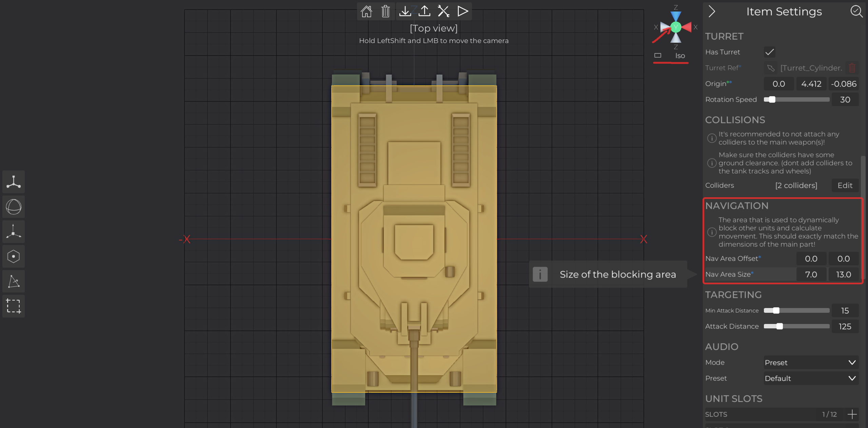Select the dashed selection box tool
This screenshot has height=428, width=868.
pyautogui.click(x=14, y=306)
